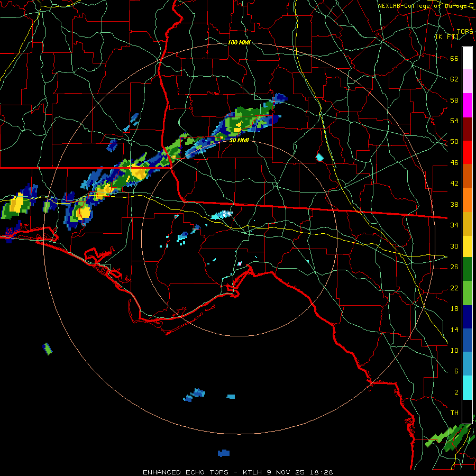Pick the light green legend swatch
Image resolution: width=476 pixels, height=476 pixels.
467,293
